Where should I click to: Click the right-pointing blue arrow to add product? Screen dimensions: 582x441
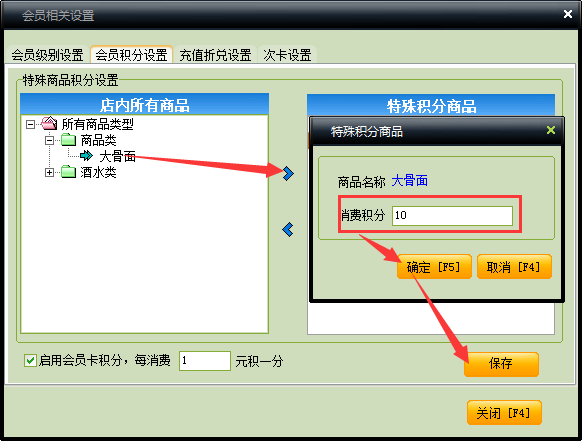[x=288, y=173]
